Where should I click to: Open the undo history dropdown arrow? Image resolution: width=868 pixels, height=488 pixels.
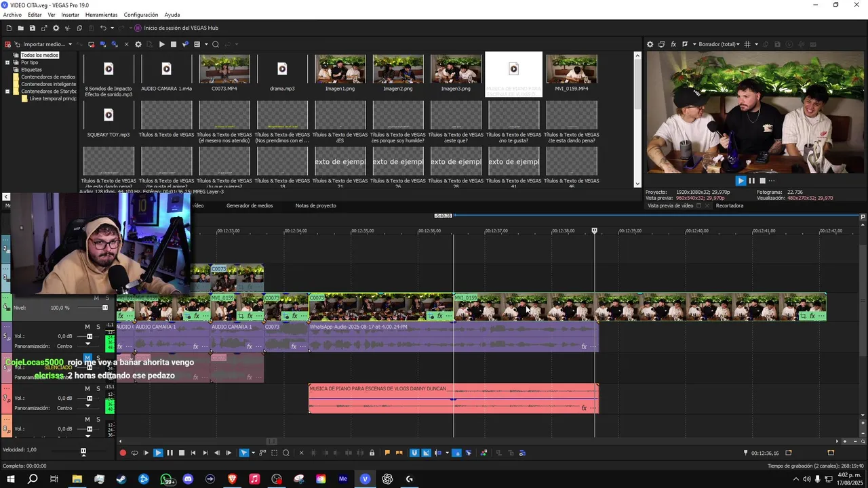112,28
